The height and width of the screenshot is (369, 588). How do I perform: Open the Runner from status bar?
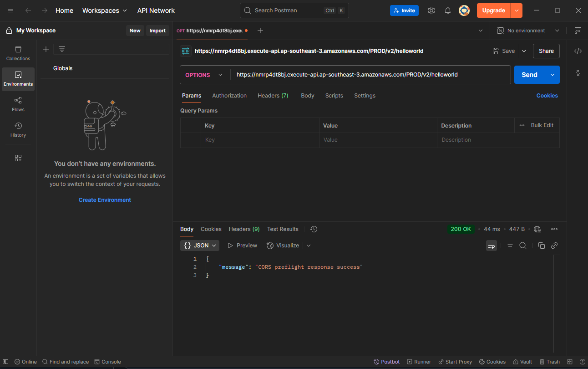(x=419, y=362)
